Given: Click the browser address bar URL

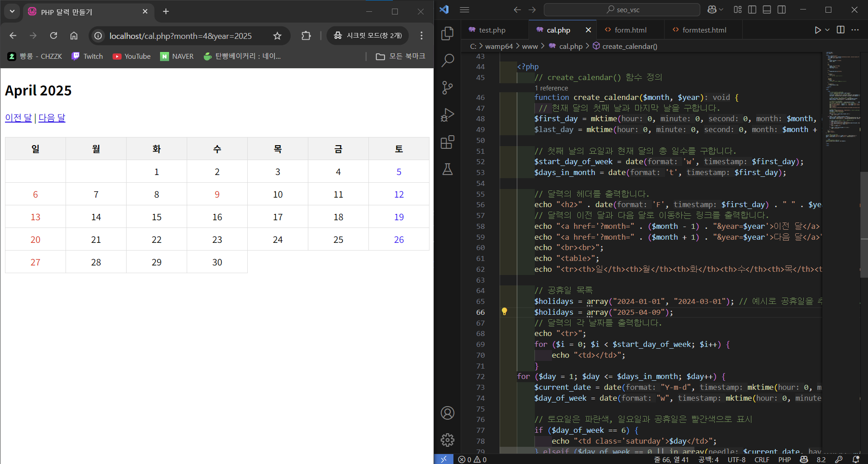Looking at the screenshot, I should point(180,36).
